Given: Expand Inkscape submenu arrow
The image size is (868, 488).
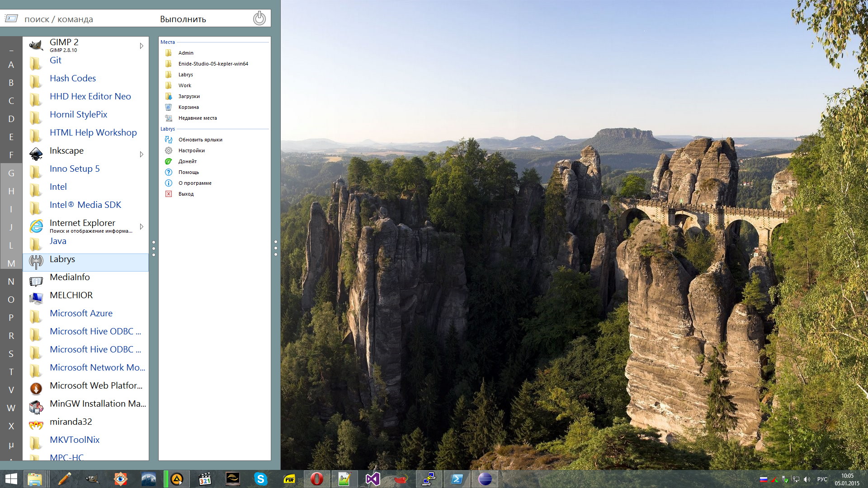Looking at the screenshot, I should [142, 155].
